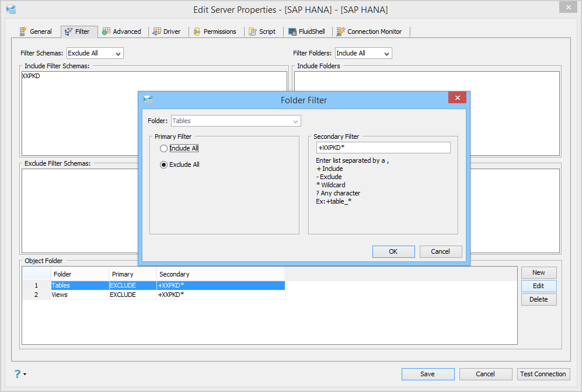The width and height of the screenshot is (582, 392).
Task: Click the Edit object folder button
Action: point(539,286)
